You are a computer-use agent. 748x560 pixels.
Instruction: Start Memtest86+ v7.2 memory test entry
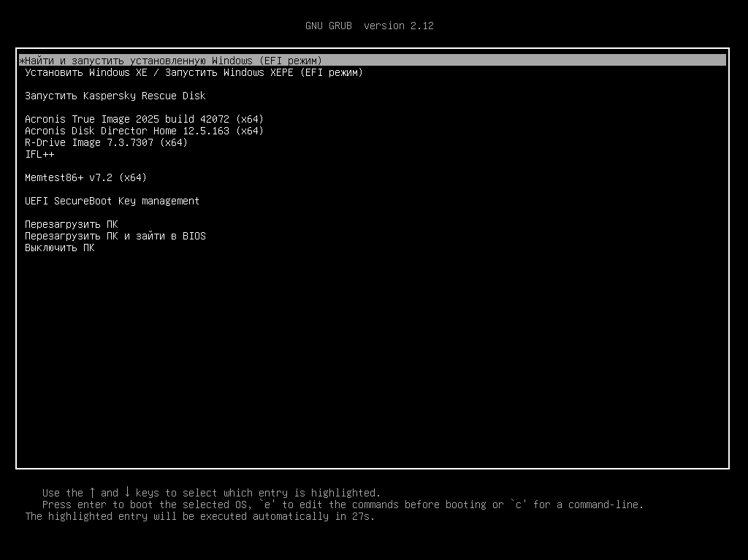[x=85, y=177]
